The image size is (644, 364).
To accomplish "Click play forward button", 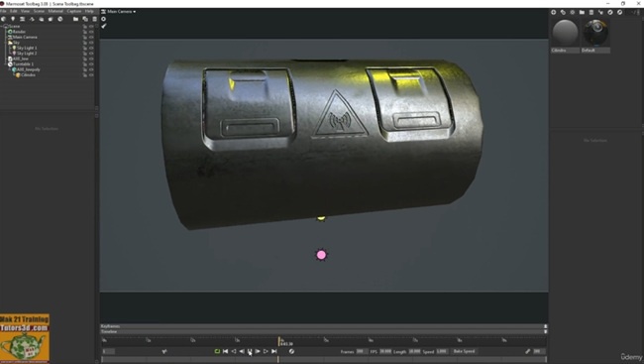I will [258, 351].
